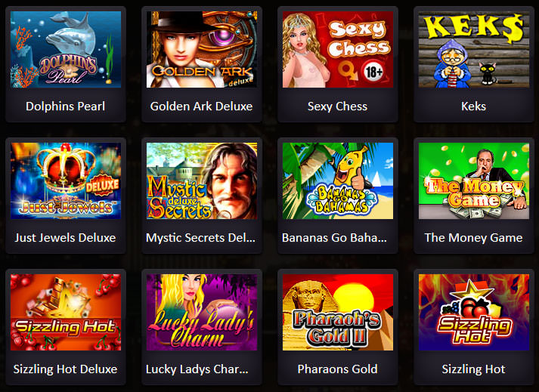Click the truncated Bananas Go Baha... title
The height and width of the screenshot is (392, 539).
tap(334, 238)
